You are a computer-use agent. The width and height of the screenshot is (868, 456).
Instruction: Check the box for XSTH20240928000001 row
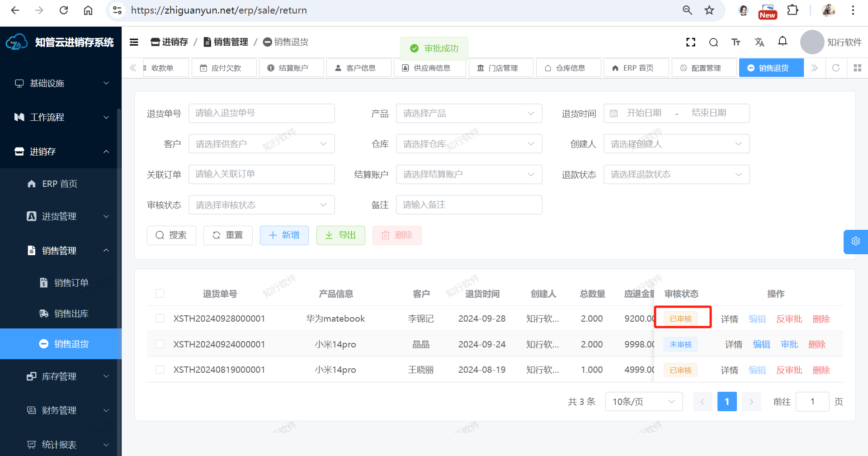(160, 318)
